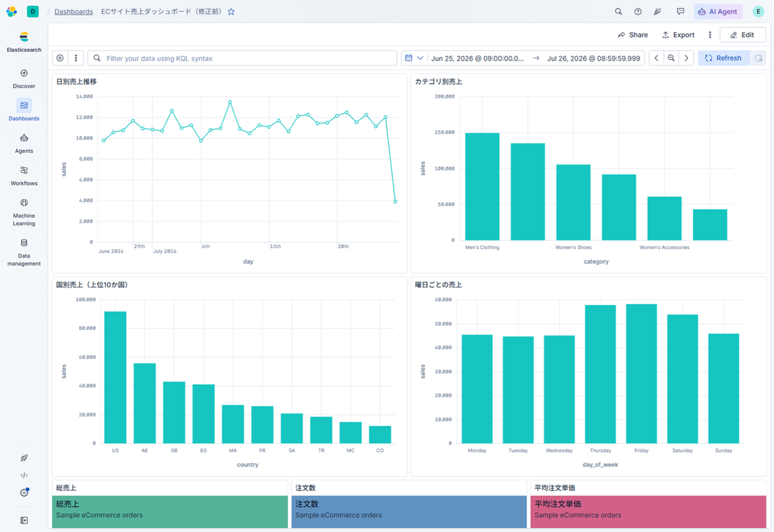Open filter options menu beside add filter
This screenshot has width=774, height=532.
pos(76,58)
